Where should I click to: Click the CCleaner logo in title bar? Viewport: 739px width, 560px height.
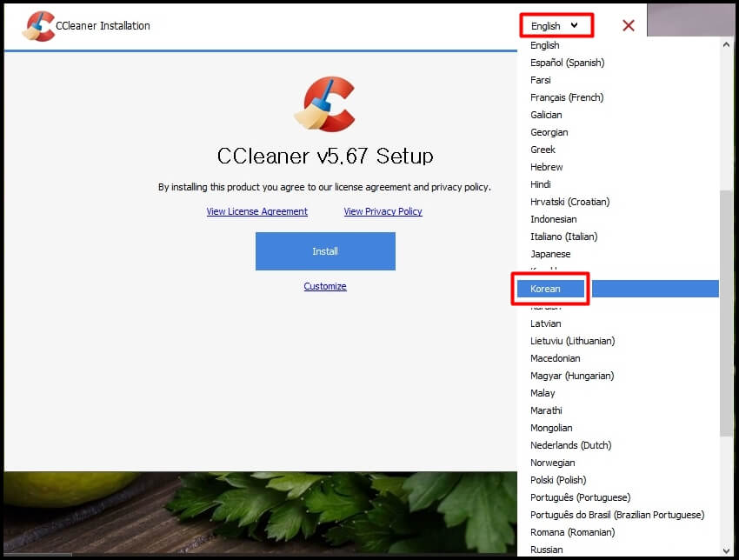click(38, 26)
